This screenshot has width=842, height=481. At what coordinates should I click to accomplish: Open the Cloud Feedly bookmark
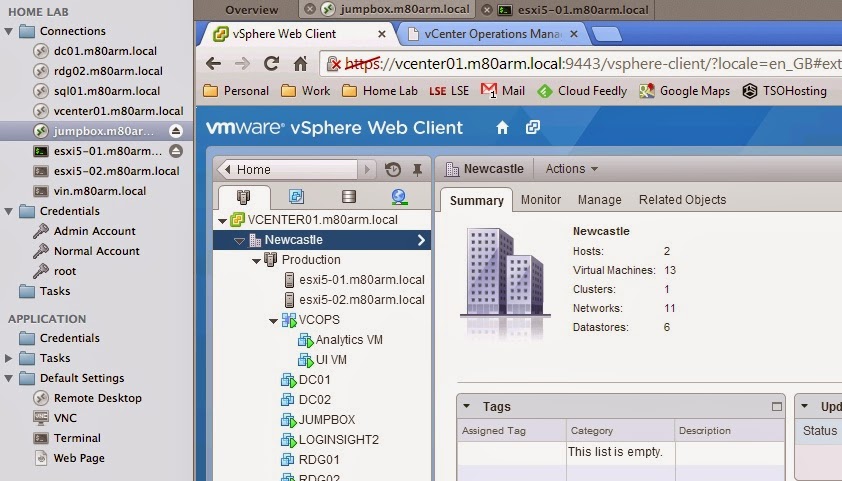582,91
